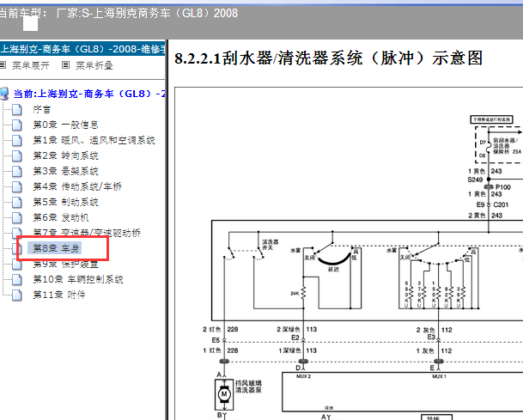Click the page icon next to 第10章

coord(17,279)
